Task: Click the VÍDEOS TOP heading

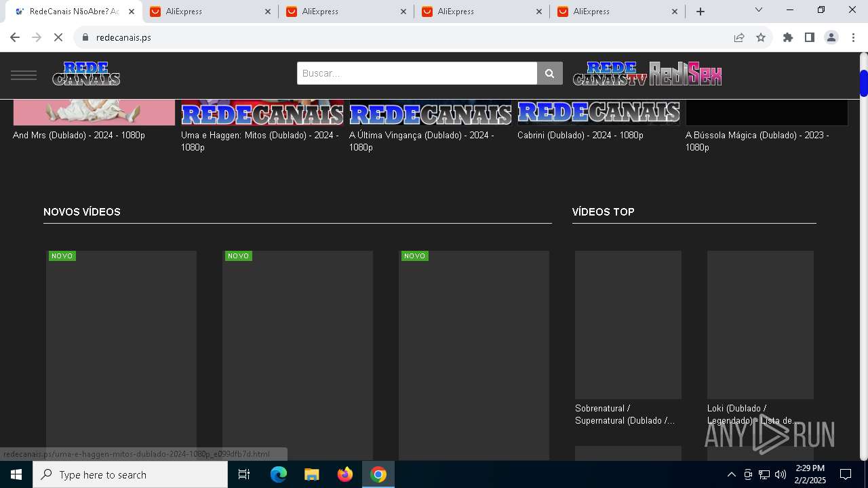Action: 604,212
